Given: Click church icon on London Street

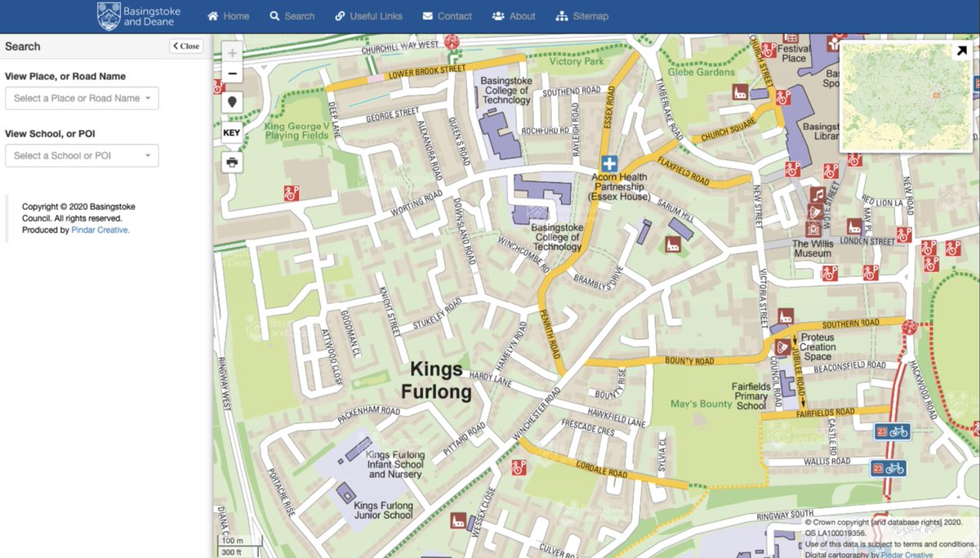Looking at the screenshot, I should point(854,226).
